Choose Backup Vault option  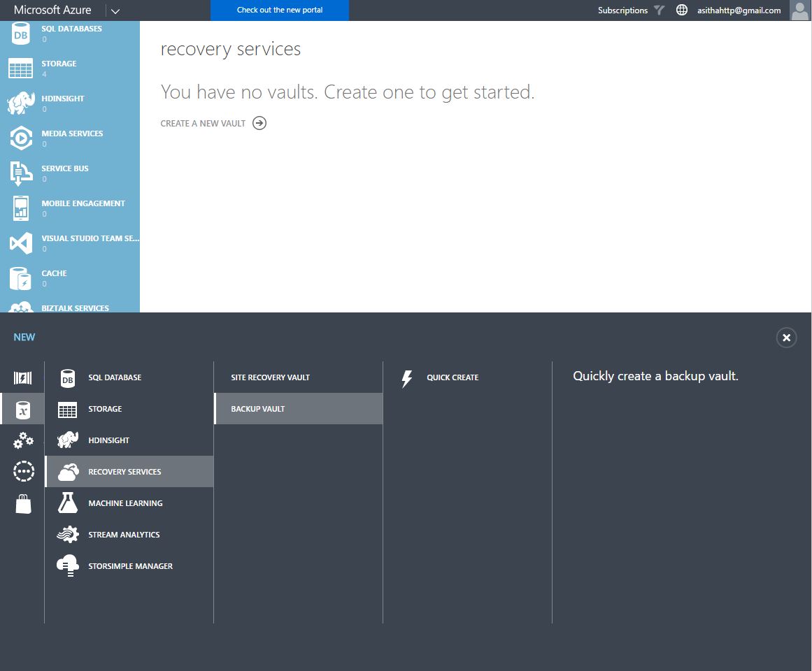click(x=299, y=409)
